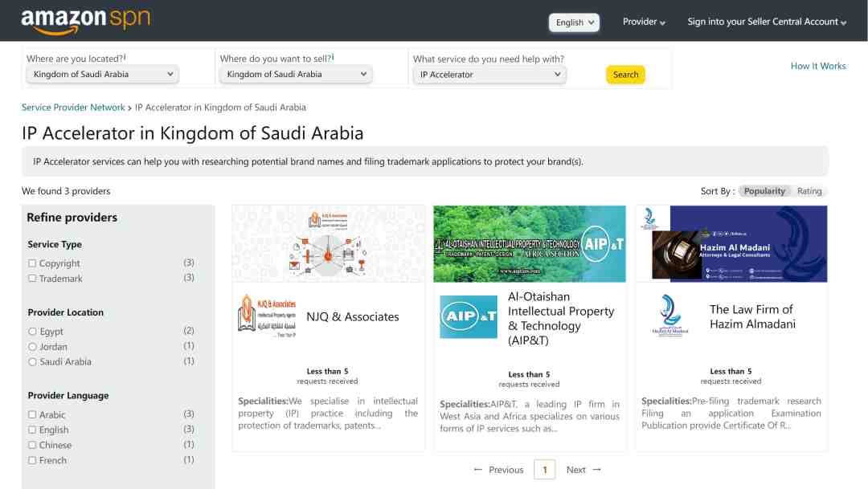This screenshot has width=868, height=489.
Task: Click the 'Refine providers' heading
Action: (x=72, y=218)
